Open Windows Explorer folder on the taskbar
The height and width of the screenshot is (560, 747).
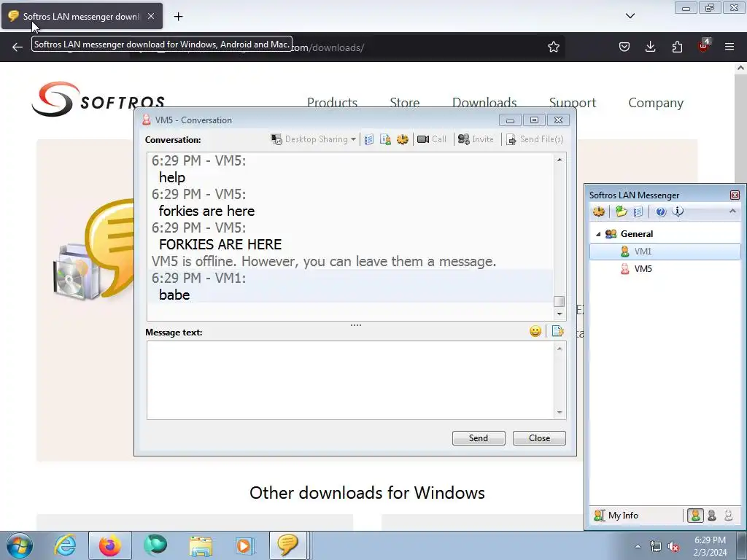click(x=201, y=545)
